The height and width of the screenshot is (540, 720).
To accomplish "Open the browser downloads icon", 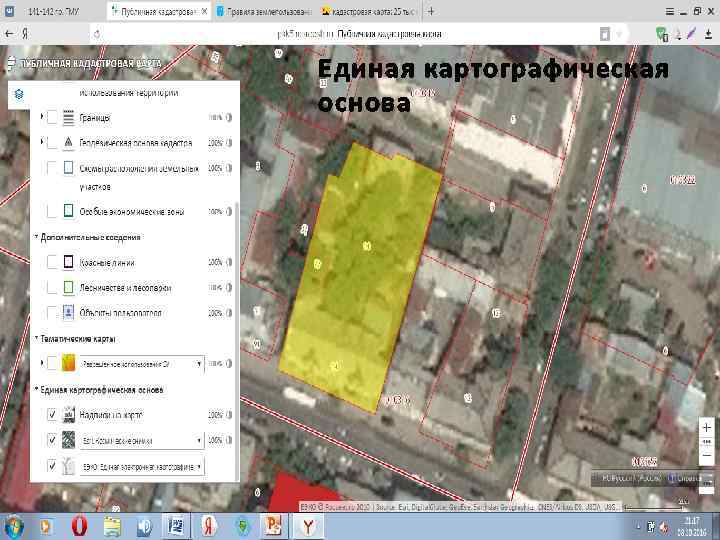I will (709, 34).
